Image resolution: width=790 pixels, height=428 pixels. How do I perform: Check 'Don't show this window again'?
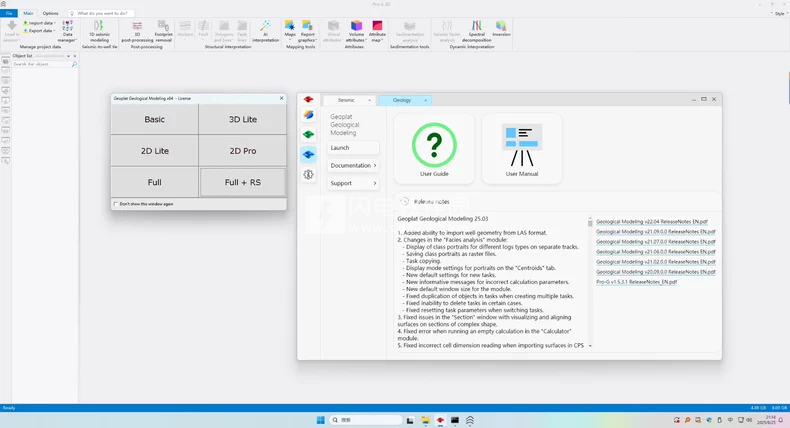(x=116, y=203)
